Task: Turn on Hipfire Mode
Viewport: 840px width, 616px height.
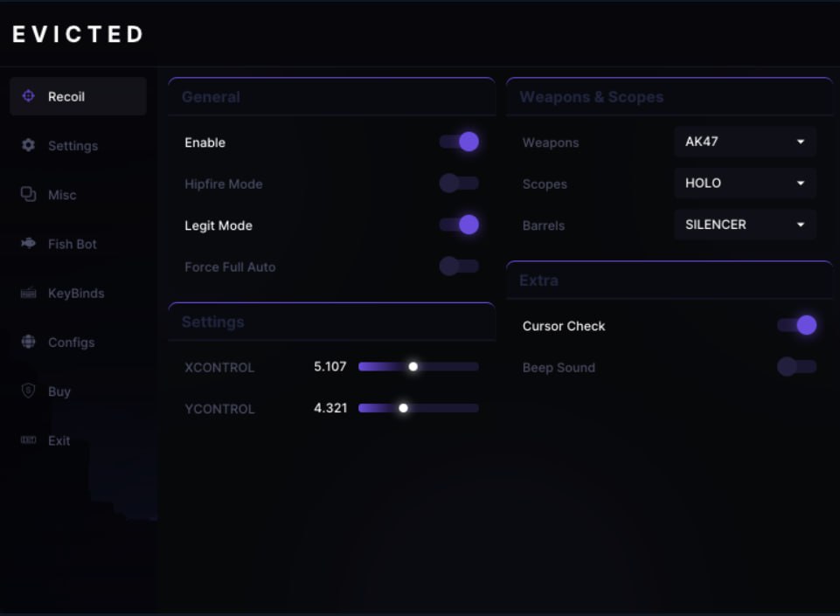Action: coord(458,183)
